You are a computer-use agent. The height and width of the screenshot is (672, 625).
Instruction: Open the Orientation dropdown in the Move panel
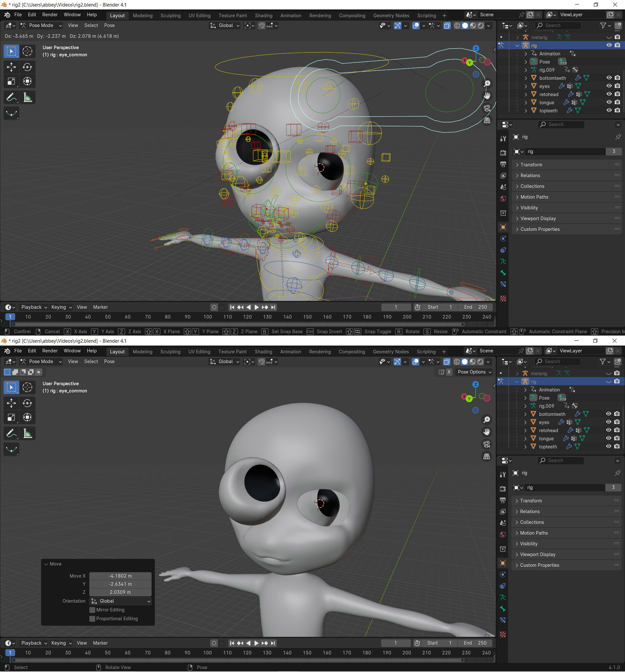(x=120, y=601)
